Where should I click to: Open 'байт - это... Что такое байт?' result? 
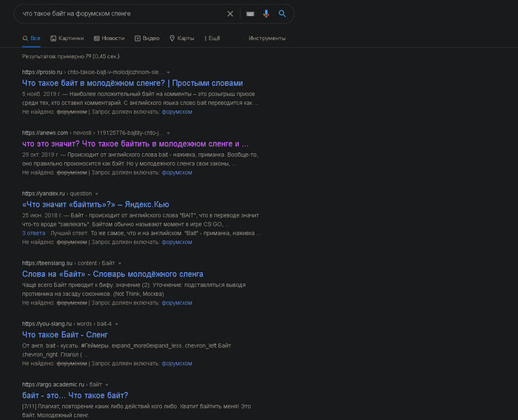(x=75, y=396)
